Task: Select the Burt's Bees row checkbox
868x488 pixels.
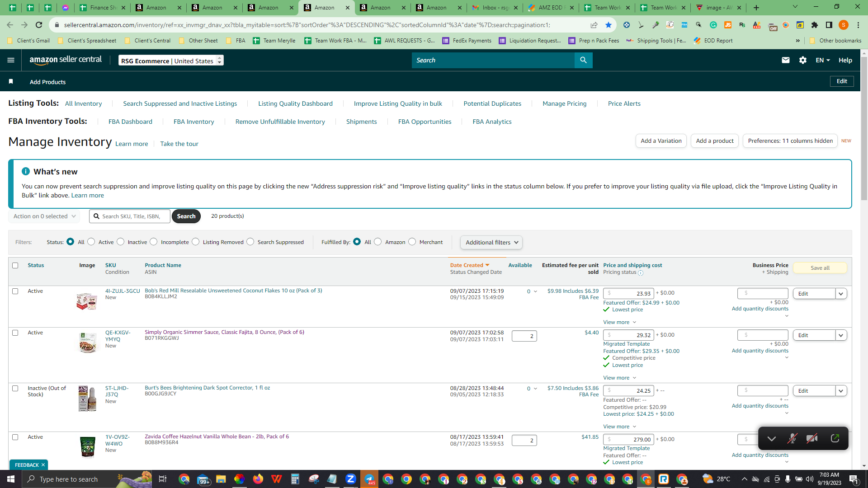Action: point(15,388)
